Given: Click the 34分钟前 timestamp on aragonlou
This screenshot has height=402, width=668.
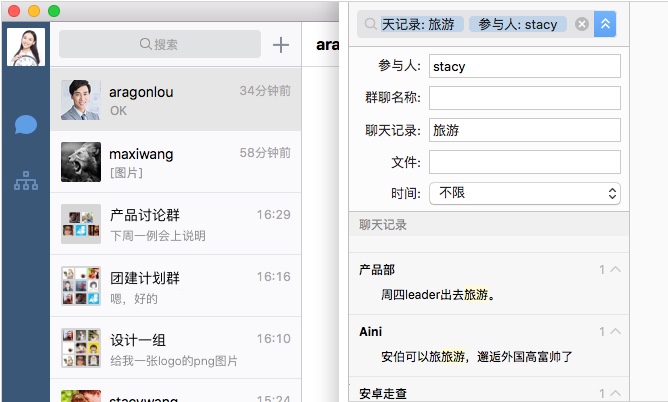Looking at the screenshot, I should click(x=265, y=90).
